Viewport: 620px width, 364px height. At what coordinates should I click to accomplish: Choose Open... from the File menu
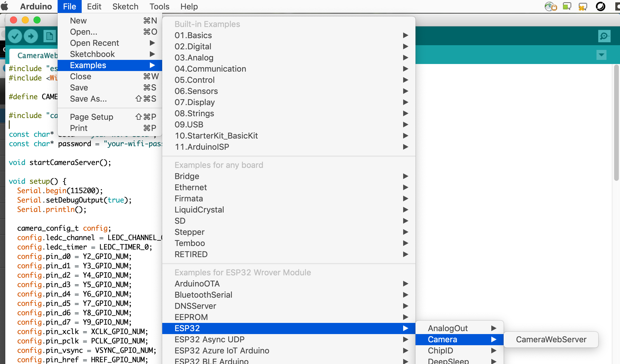tap(110, 32)
